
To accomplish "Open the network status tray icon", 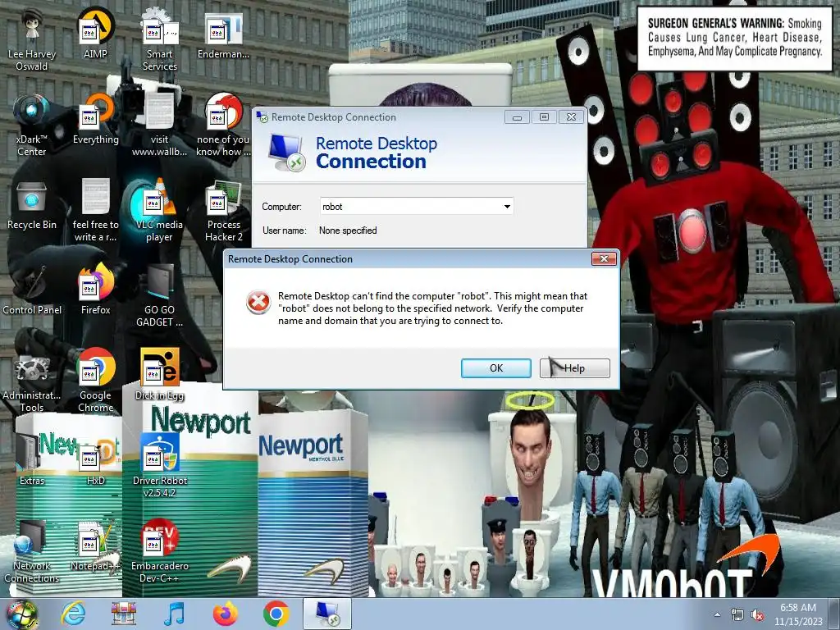I will pos(737,615).
